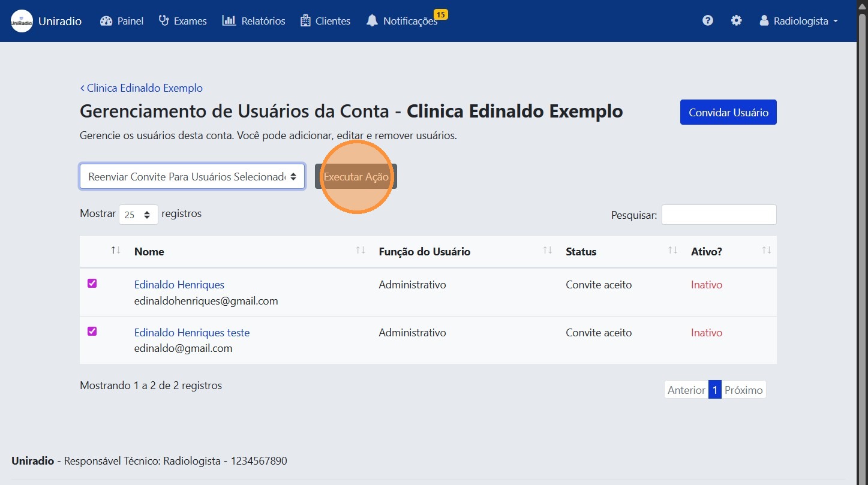Uncheck the Edinaldo Henriques teste row checkbox
Image resolution: width=868 pixels, height=485 pixels.
92,331
